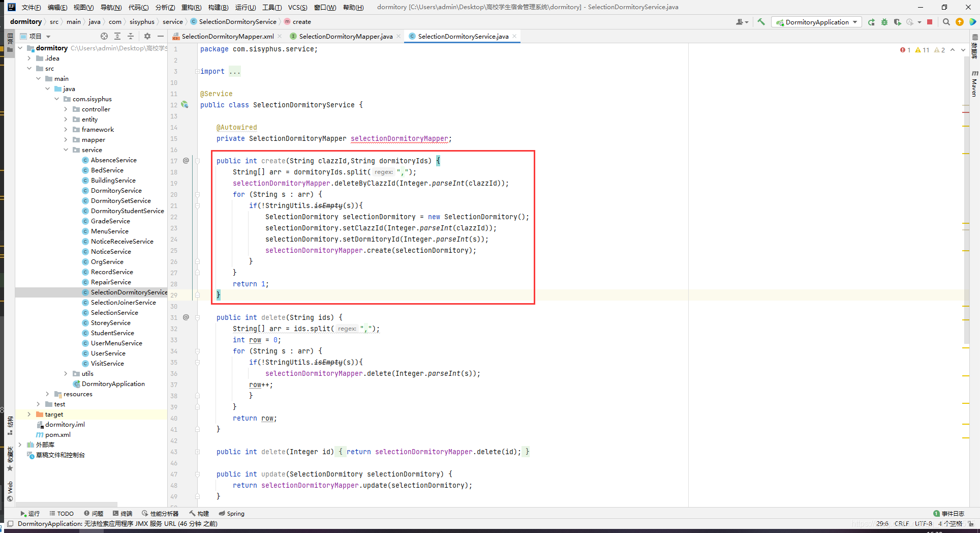Click the red error count indicator
Screen dimensions: 980x533
[905, 50]
